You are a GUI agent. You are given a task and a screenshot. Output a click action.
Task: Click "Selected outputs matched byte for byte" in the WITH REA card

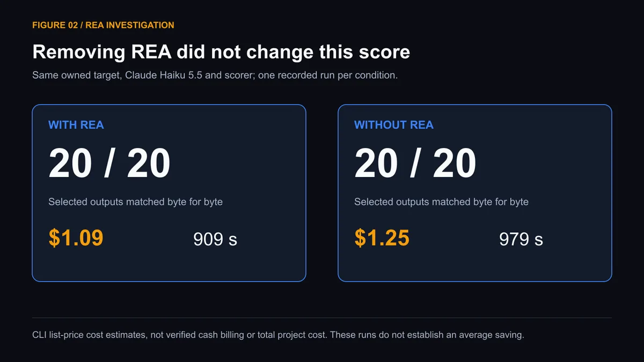coord(135,202)
